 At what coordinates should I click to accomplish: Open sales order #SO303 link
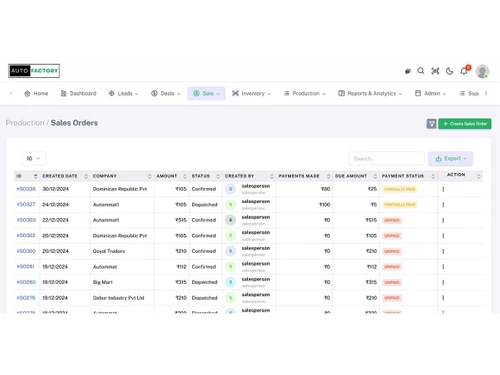click(26, 220)
